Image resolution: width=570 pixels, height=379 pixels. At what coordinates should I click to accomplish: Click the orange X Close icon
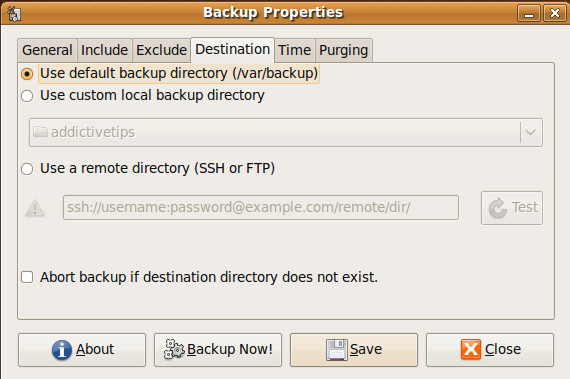(471, 349)
